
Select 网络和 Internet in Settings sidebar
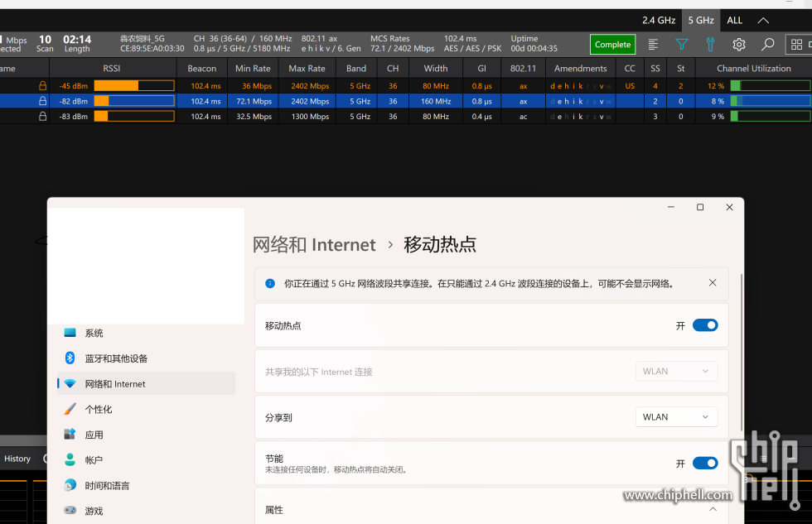[x=146, y=384]
